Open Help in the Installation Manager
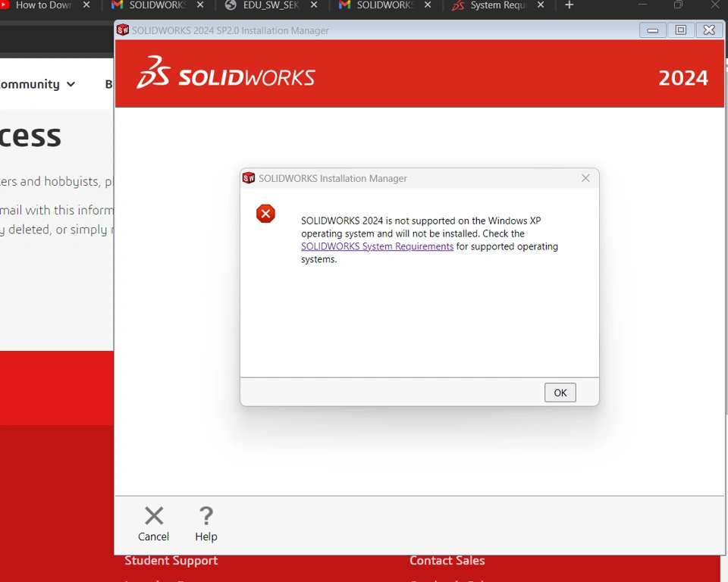 click(x=206, y=524)
